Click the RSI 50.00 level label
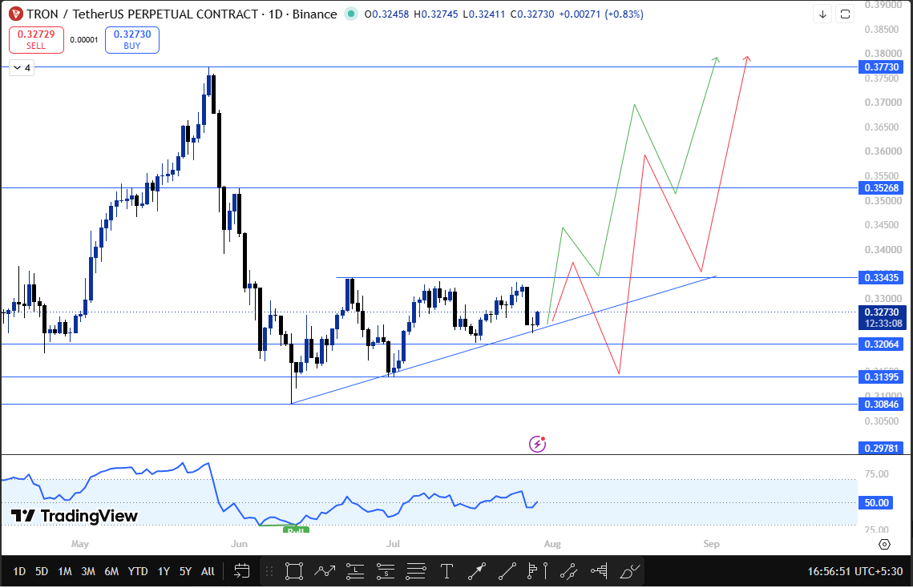The width and height of the screenshot is (913, 588). click(876, 502)
